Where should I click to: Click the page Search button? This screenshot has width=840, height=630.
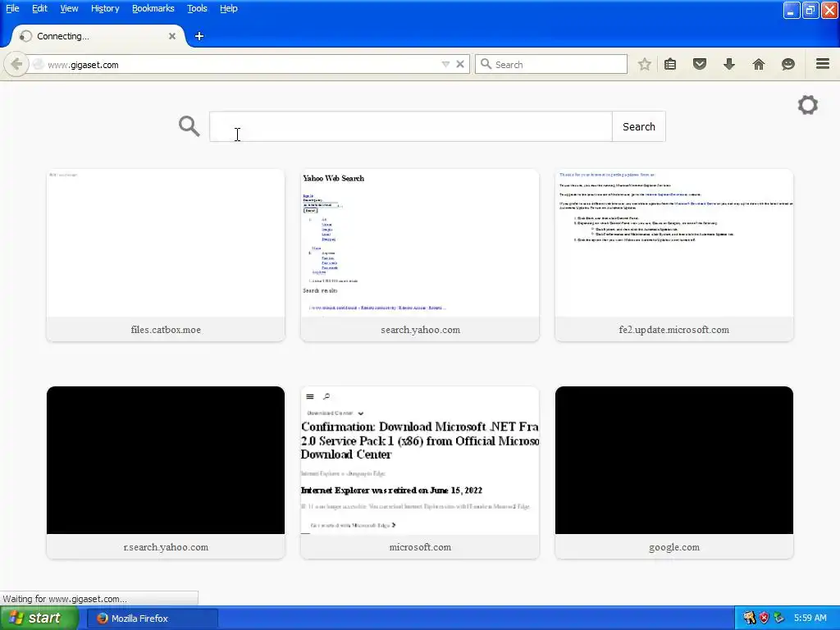[638, 126]
